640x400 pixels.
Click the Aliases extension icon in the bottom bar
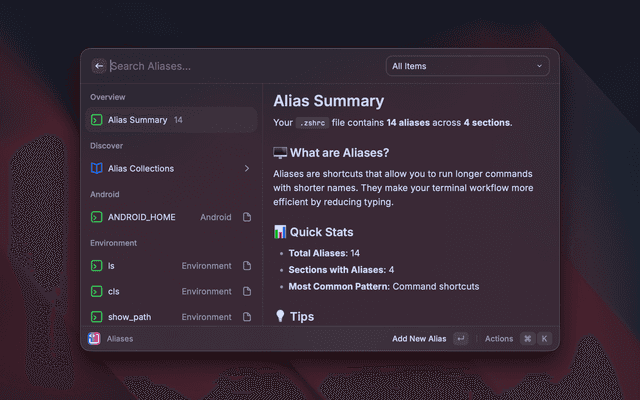point(93,339)
